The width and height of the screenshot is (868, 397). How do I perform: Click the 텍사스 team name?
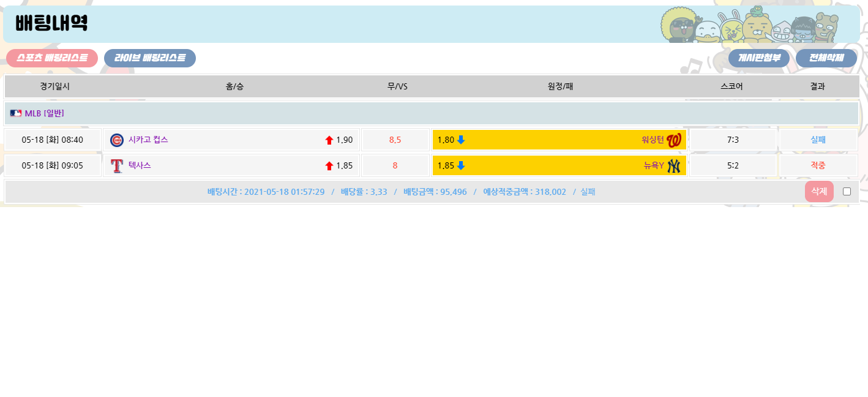pyautogui.click(x=140, y=165)
